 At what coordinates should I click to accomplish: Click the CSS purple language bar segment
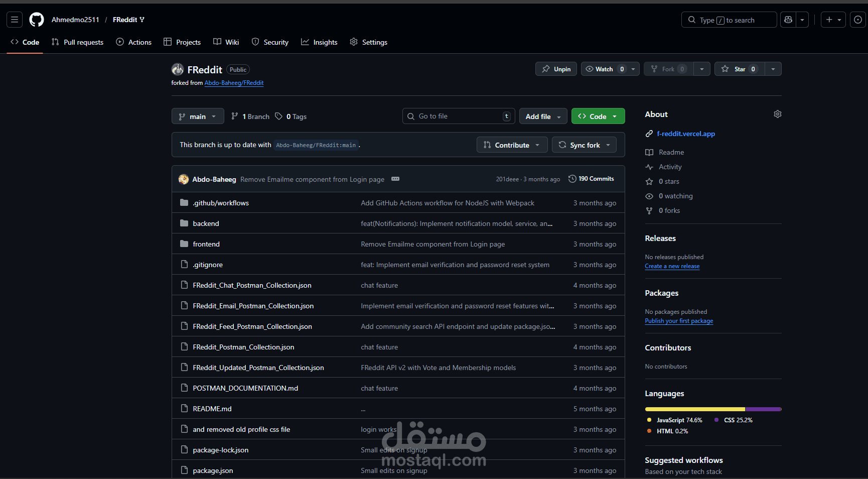tap(763, 409)
